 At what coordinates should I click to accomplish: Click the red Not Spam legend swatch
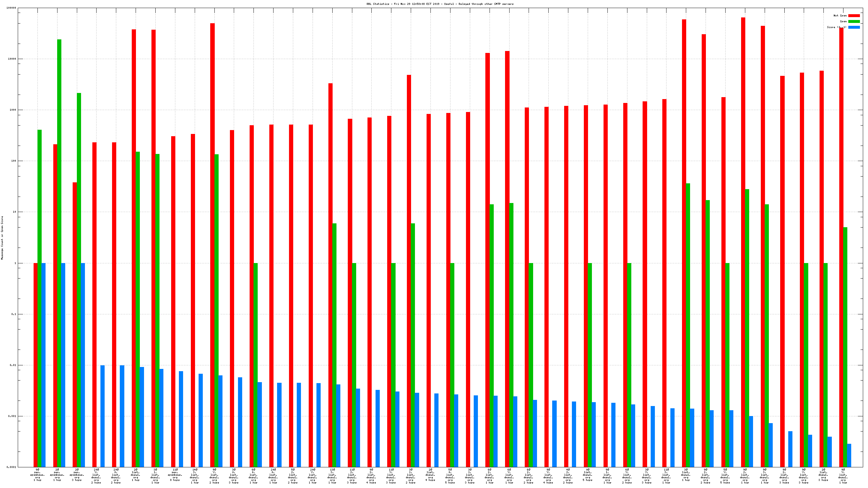(853, 15)
